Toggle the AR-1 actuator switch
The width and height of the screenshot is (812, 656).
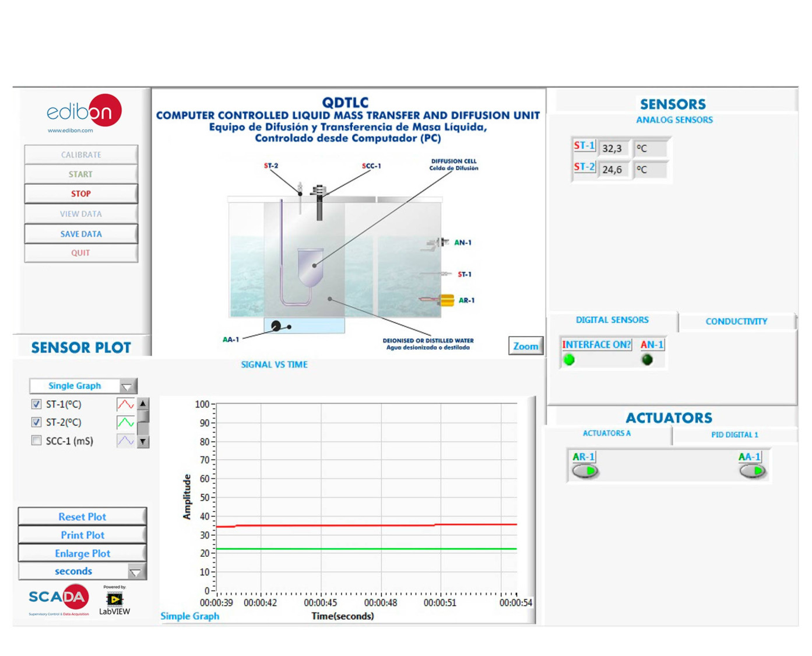point(585,471)
